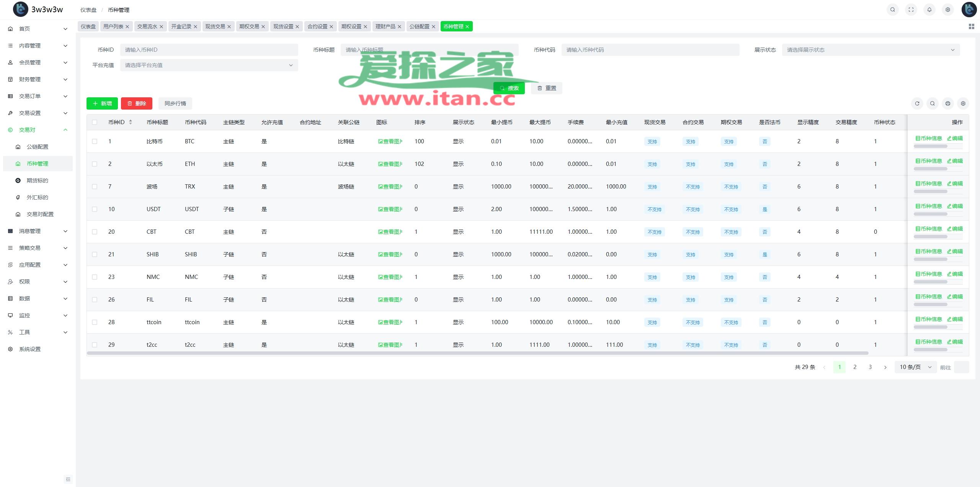Toggle fullscreen mode icon in header

[x=911, y=10]
